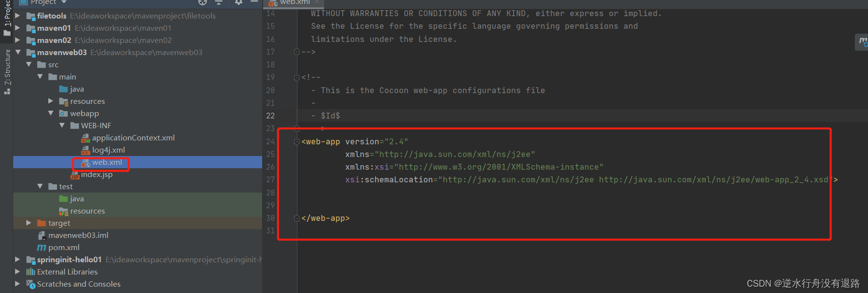Click line number 31 in gutter
The width and height of the screenshot is (868, 293).
click(x=270, y=231)
